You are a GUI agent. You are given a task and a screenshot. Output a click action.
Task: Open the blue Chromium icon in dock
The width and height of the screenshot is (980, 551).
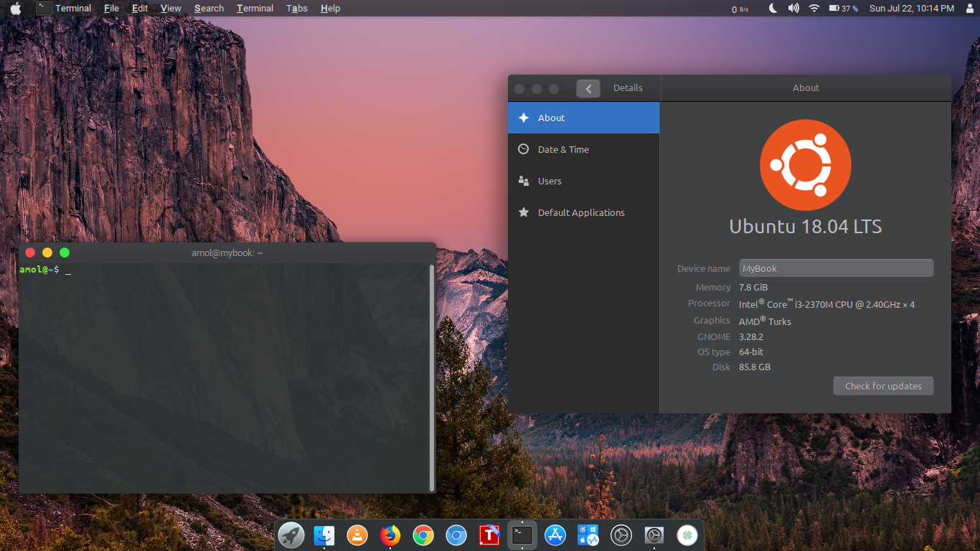[456, 535]
